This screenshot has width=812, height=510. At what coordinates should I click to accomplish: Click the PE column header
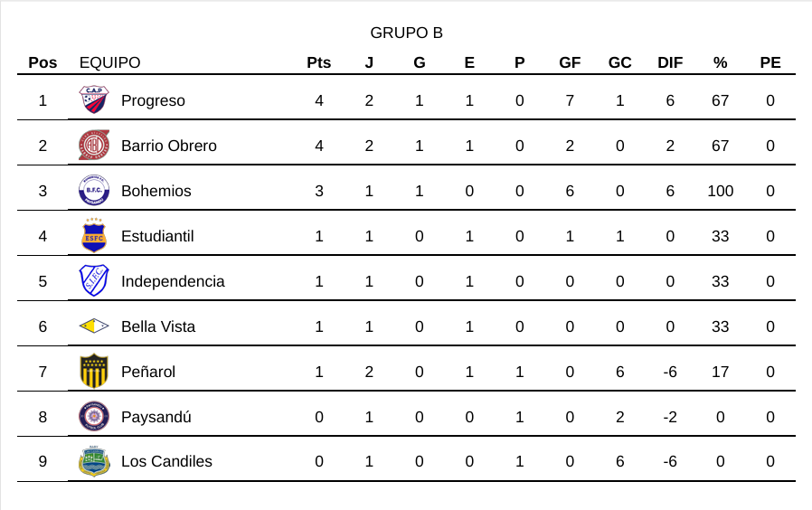tap(770, 63)
